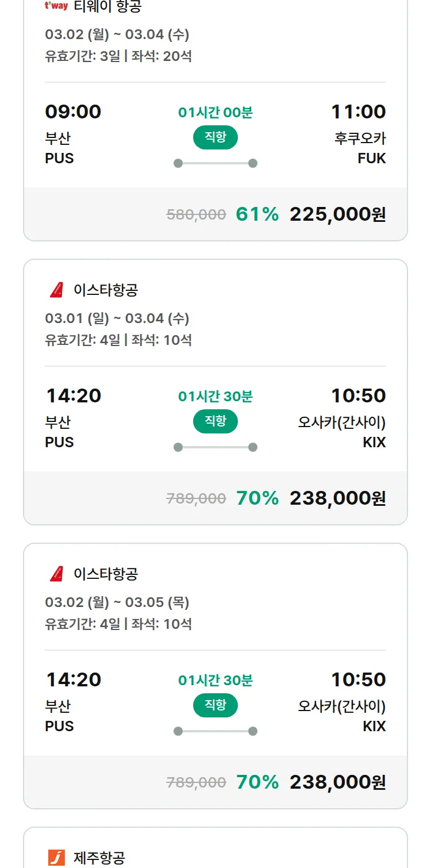Select the 238,000원 price for 03.01 flight
The image size is (431, 868).
(x=337, y=498)
